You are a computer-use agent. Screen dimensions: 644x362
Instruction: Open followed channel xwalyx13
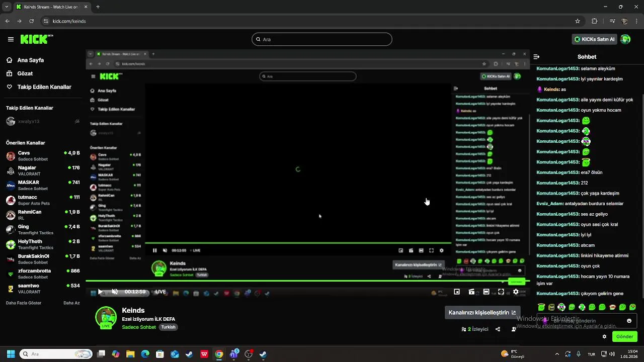tap(43, 121)
